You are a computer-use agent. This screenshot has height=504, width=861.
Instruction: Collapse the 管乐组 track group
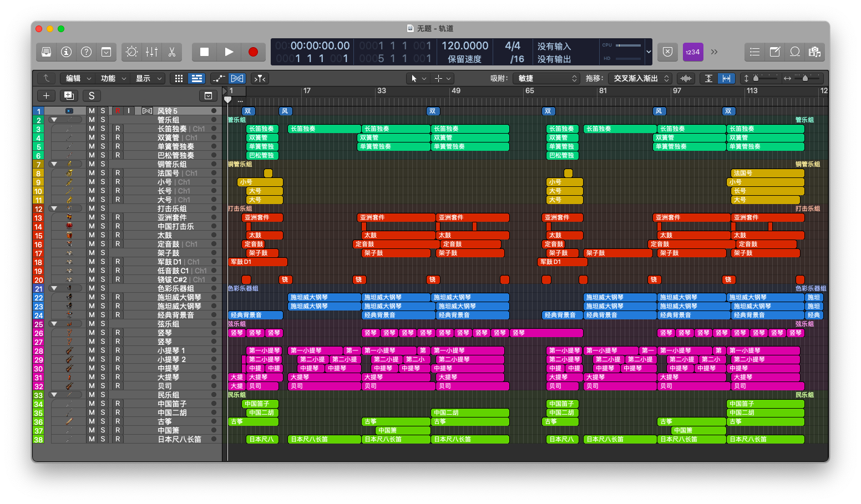tap(54, 120)
